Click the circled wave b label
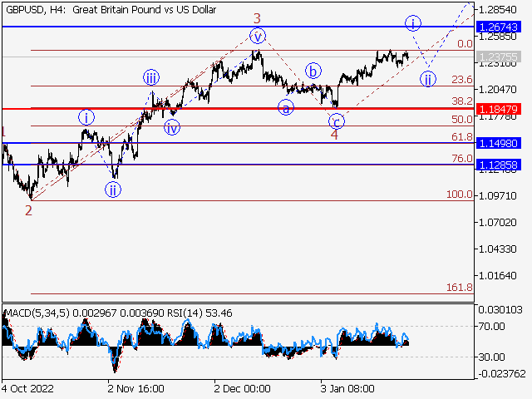This screenshot has height=399, width=532. [x=313, y=71]
